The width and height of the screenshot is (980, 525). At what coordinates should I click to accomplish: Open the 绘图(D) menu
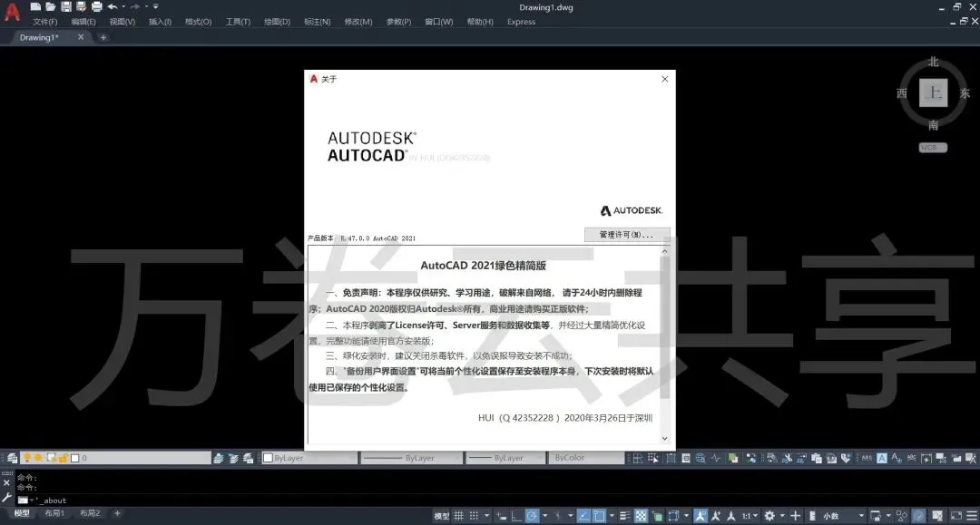click(277, 22)
